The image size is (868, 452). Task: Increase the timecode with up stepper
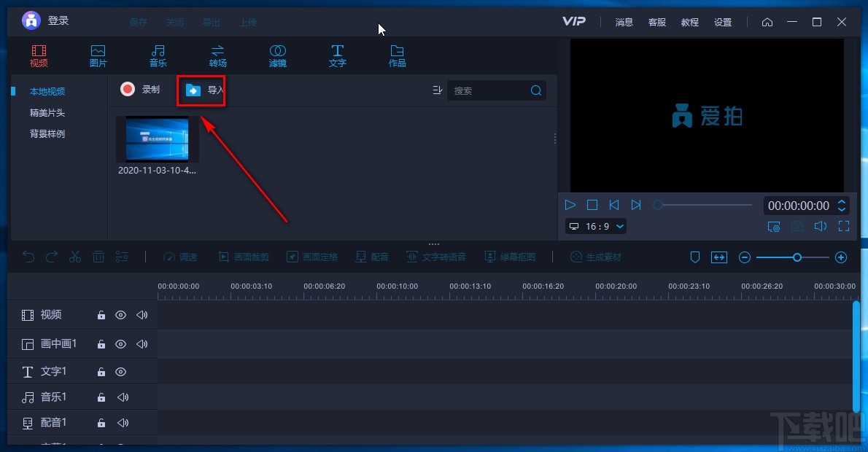click(842, 202)
